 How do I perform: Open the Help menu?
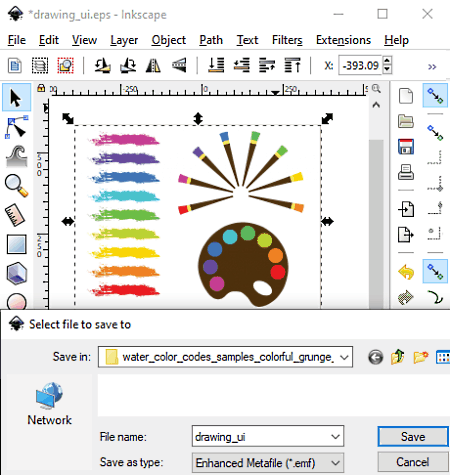pyautogui.click(x=396, y=40)
